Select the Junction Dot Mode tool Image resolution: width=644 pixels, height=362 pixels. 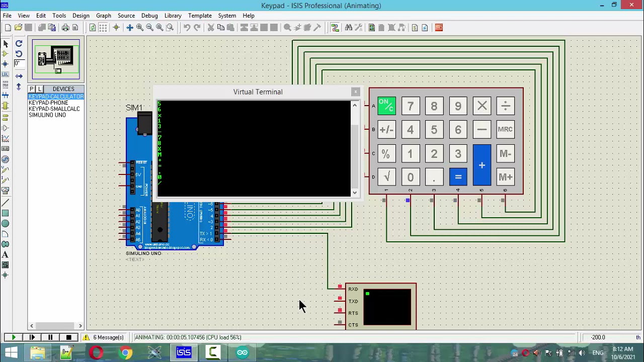tap(6, 64)
